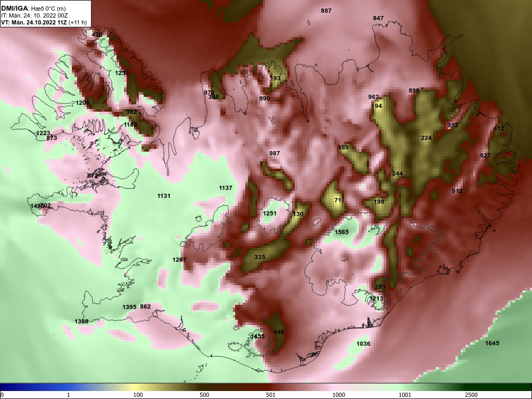Click the map value "987"

tap(275, 153)
